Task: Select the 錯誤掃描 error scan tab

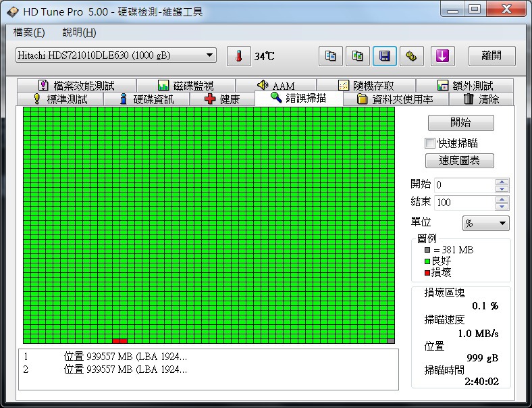Action: pyautogui.click(x=298, y=98)
